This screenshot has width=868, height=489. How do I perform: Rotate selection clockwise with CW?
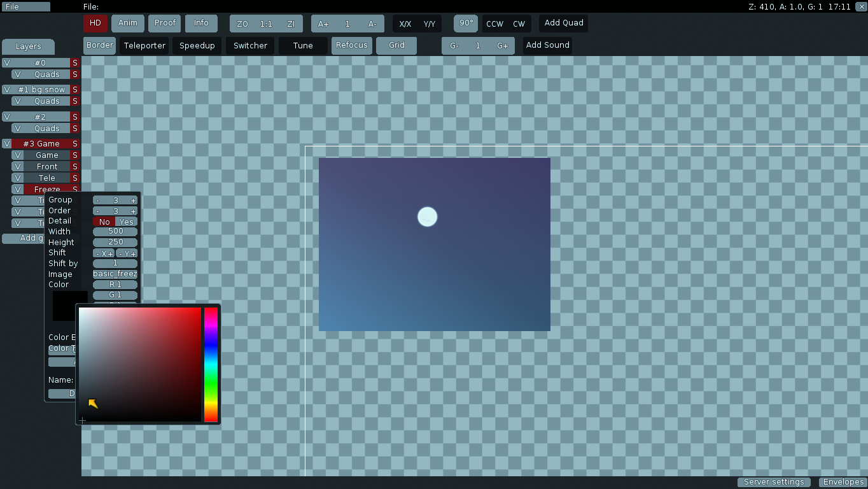click(519, 24)
